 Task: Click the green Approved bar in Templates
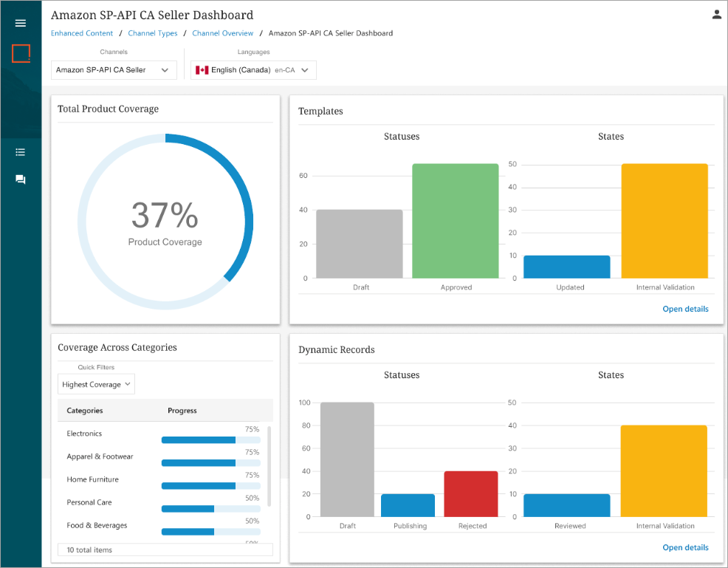coord(456,221)
